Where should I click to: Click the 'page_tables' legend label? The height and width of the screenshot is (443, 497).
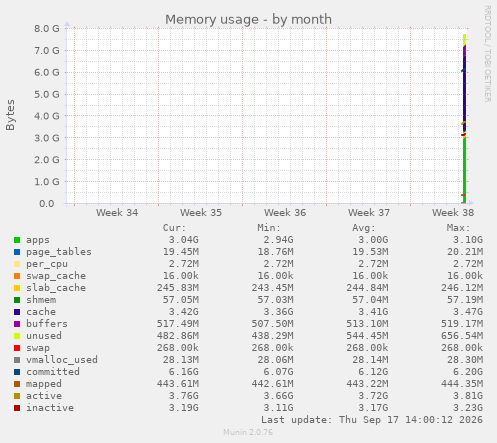(59, 252)
